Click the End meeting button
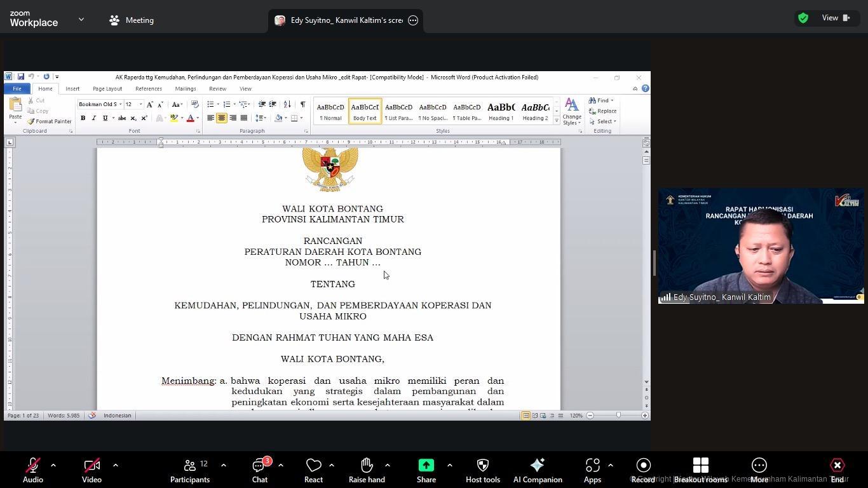This screenshot has width=868, height=488. coord(837,471)
